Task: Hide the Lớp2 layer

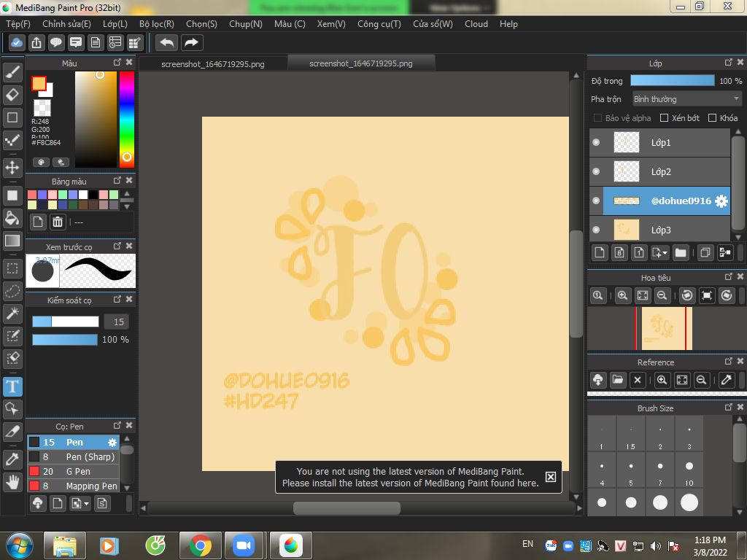Action: pos(596,171)
